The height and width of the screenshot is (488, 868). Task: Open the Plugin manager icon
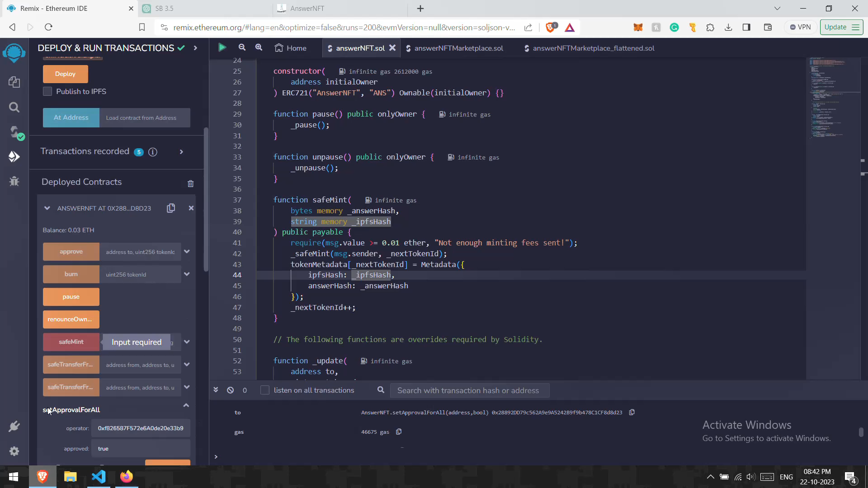tap(14, 426)
